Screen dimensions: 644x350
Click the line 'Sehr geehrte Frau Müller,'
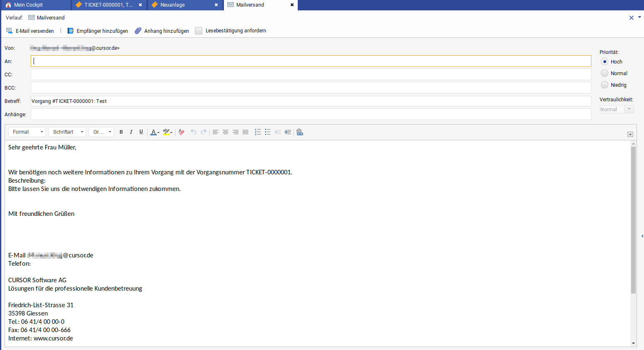(x=42, y=147)
